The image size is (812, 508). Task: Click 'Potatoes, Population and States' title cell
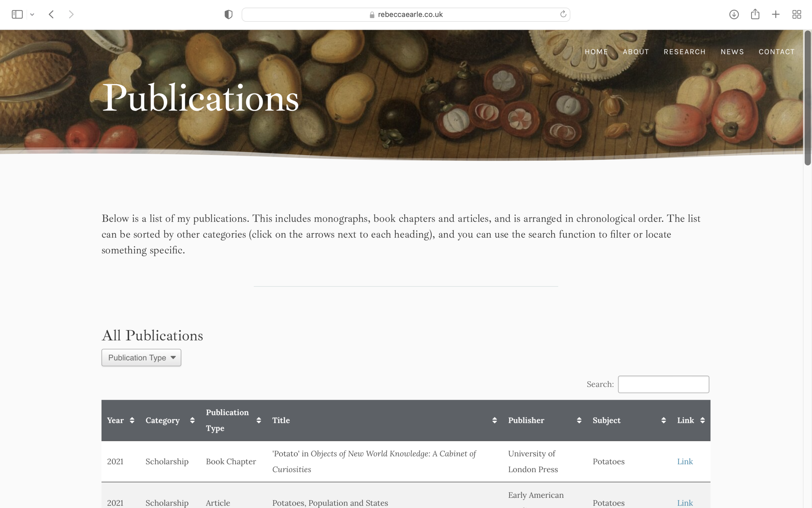[x=330, y=503]
